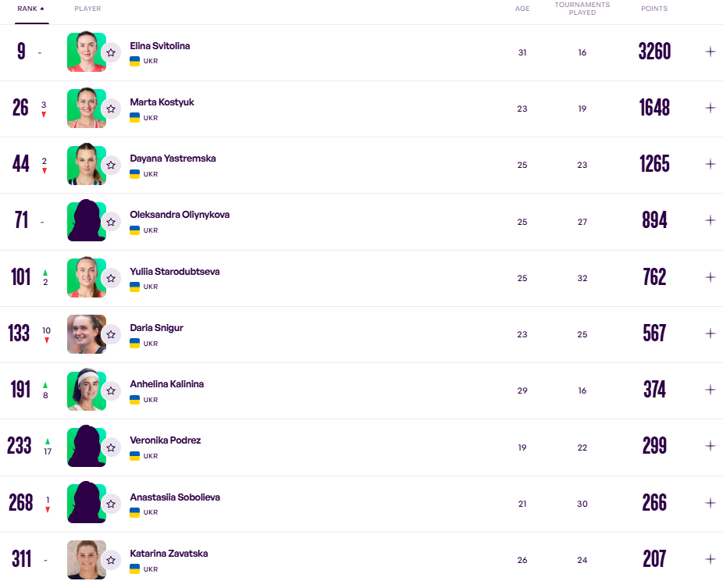
Task: Click the star icon beside Oleksandra Oliynykova
Action: (x=111, y=222)
